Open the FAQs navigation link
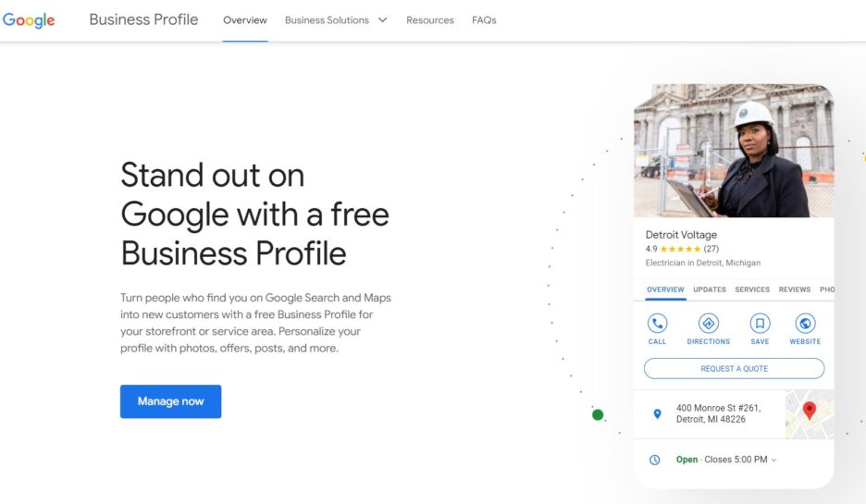 [x=484, y=20]
